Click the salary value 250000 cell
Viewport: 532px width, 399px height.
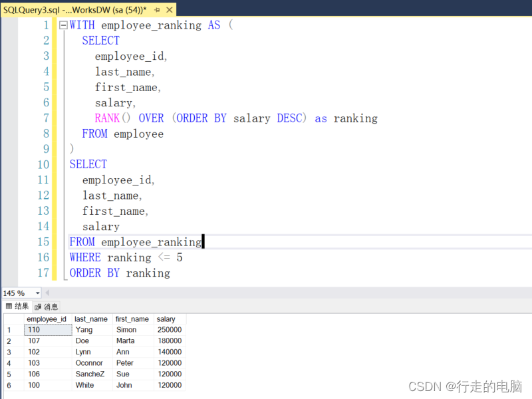coord(168,329)
